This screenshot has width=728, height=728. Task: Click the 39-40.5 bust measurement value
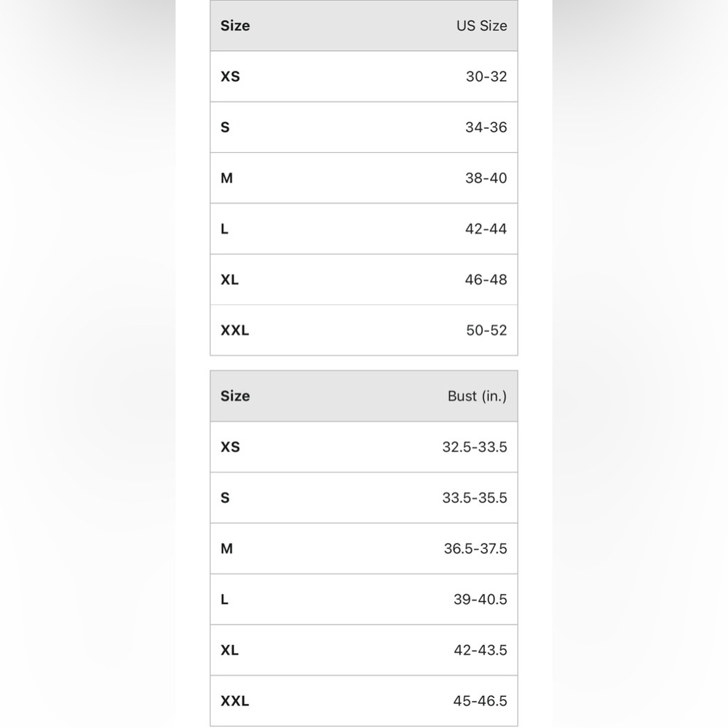click(480, 599)
